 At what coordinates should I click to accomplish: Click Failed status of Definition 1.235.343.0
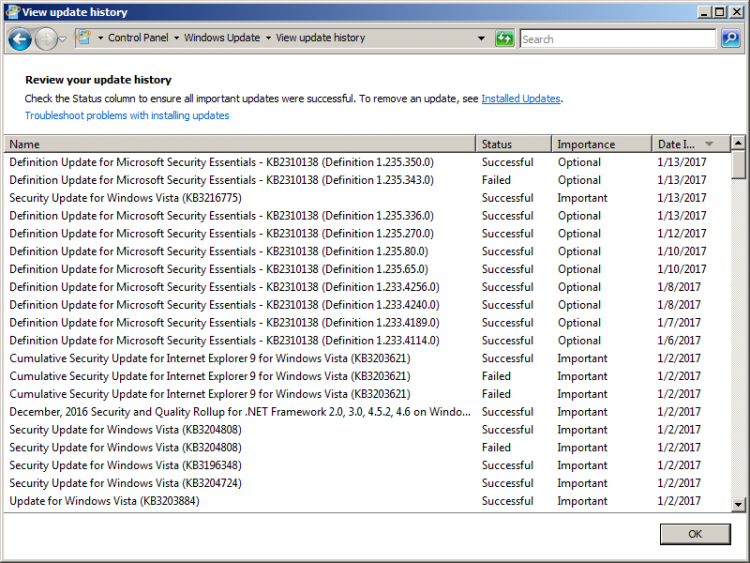pos(496,180)
